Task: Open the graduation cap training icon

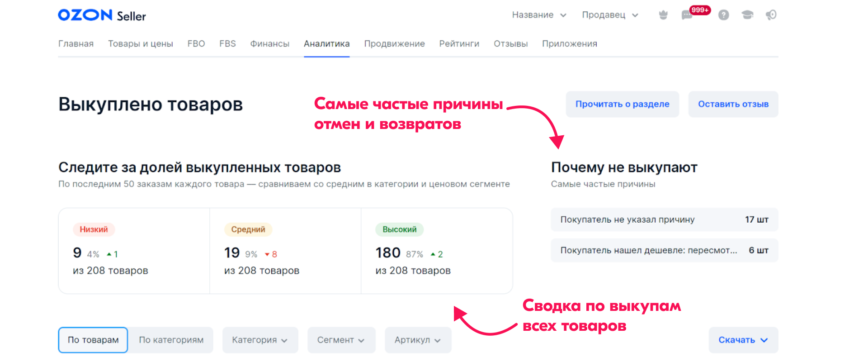Action: click(747, 15)
